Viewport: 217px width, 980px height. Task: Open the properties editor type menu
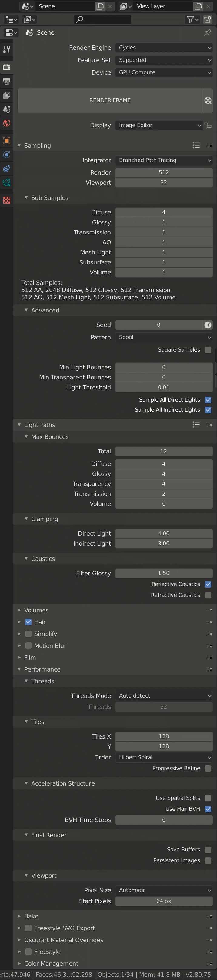11,33
